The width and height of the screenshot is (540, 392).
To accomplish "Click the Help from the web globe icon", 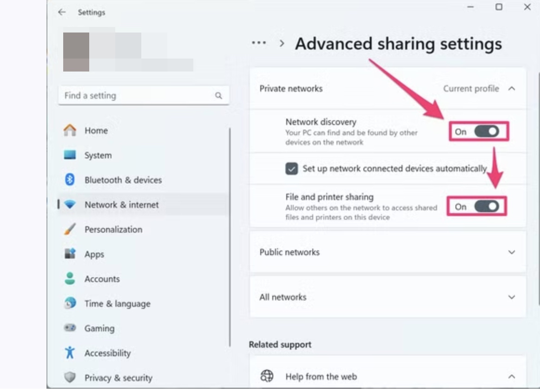I will click(267, 376).
